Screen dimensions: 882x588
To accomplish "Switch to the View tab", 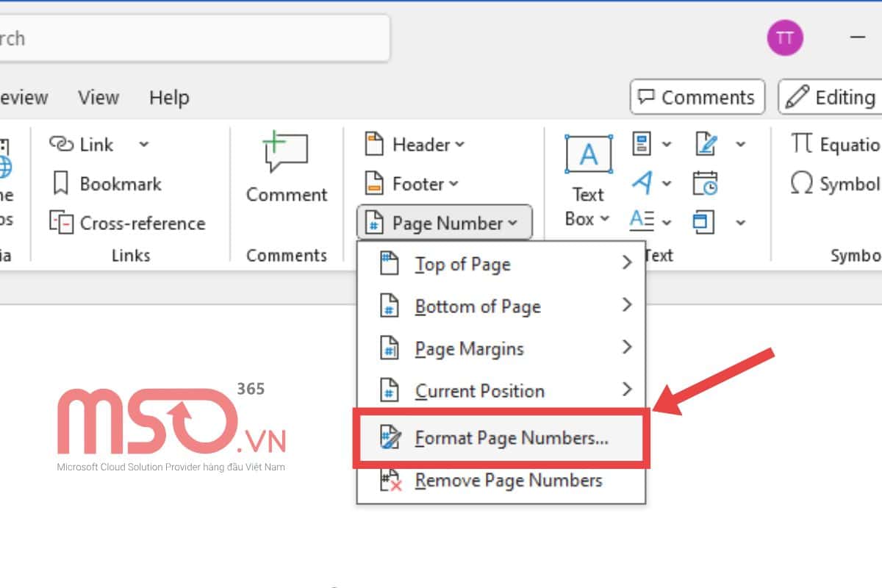I will 98,97.
